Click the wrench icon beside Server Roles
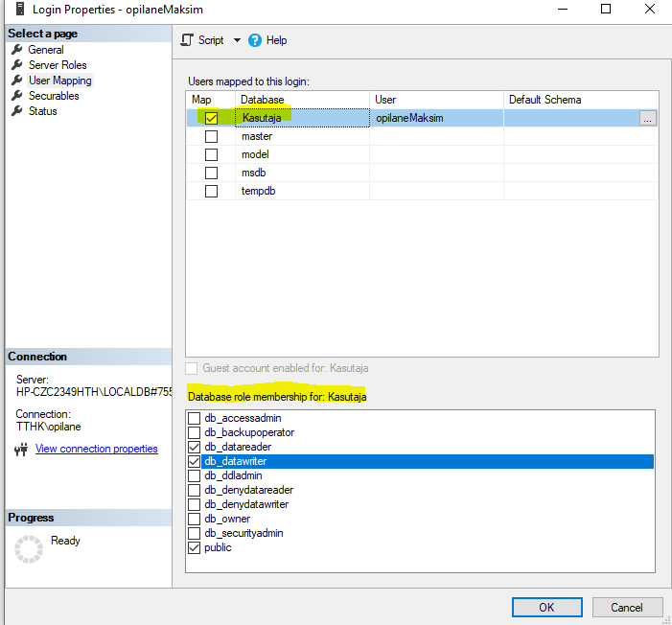Screen dimensions: 672x625 coord(16,65)
